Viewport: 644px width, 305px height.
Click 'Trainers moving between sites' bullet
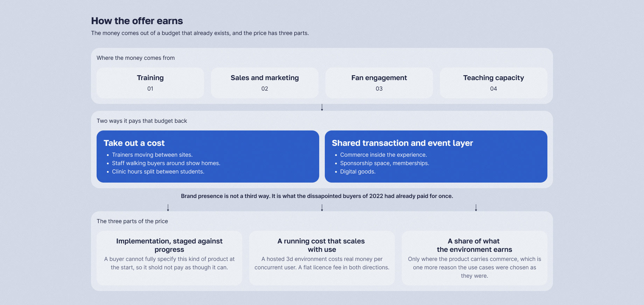click(x=152, y=155)
